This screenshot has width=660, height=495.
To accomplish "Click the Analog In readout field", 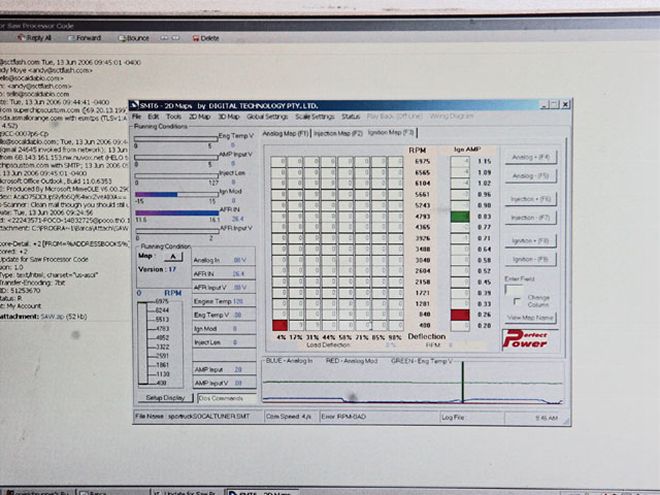I will pos(224,261).
